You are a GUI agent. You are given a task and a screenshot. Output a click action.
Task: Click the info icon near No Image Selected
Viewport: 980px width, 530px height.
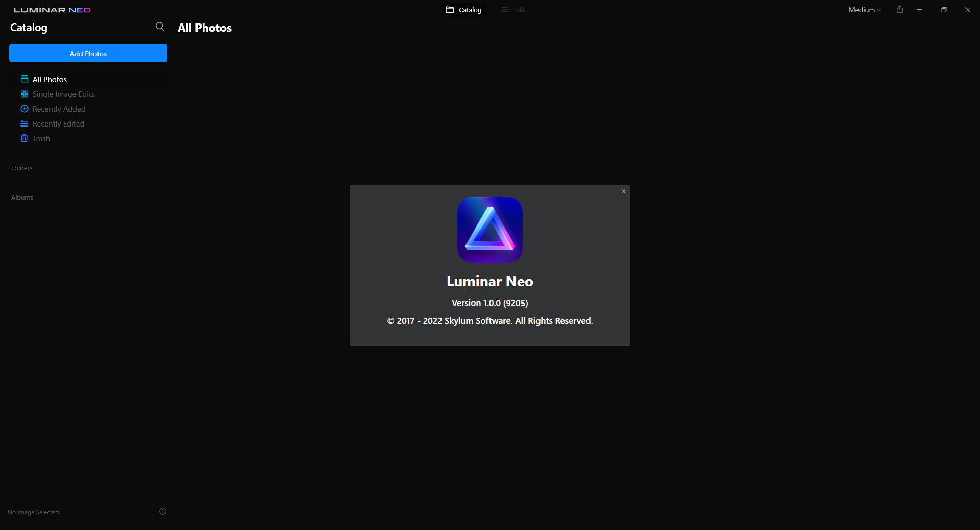click(163, 511)
